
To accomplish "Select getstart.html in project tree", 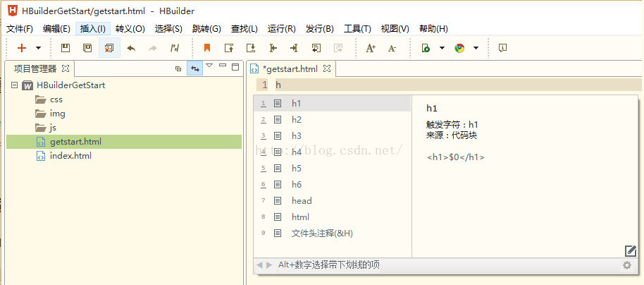I will coord(124,142).
